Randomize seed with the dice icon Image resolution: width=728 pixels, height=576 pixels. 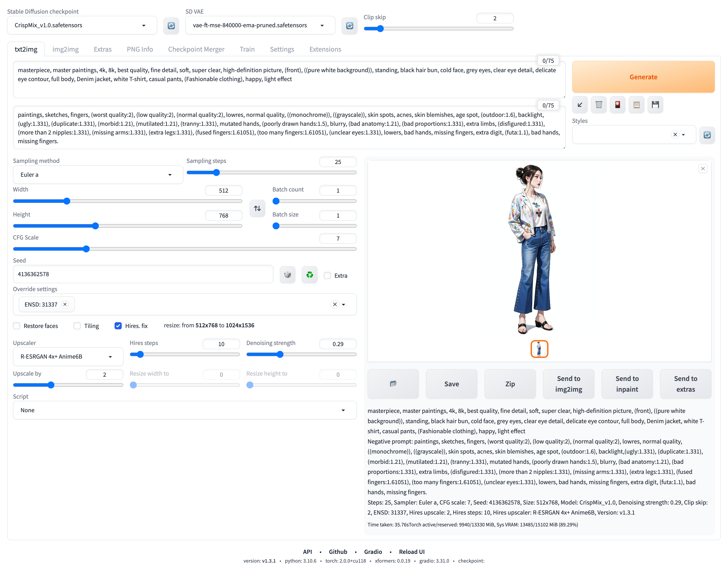point(287,275)
